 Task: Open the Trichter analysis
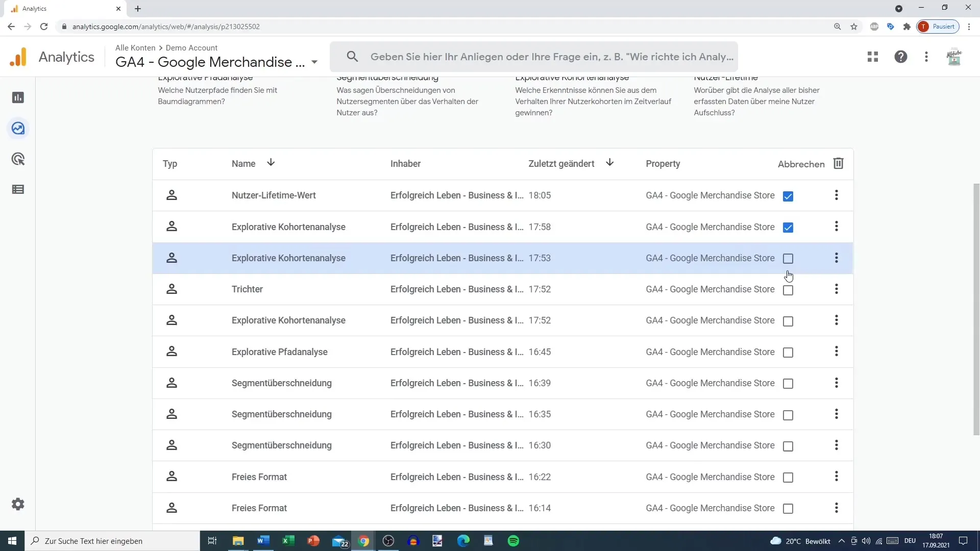coord(247,289)
